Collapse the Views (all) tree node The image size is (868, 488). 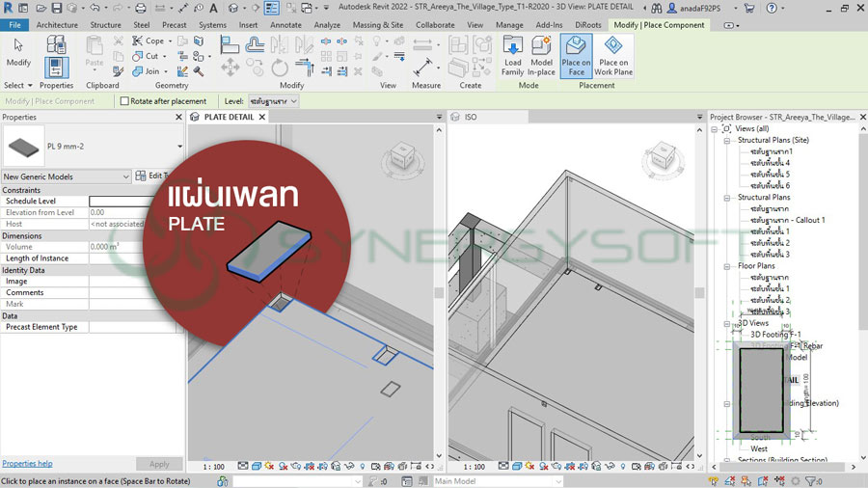click(715, 128)
